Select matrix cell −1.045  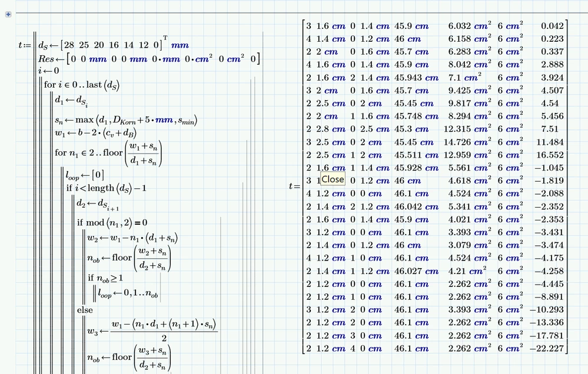click(549, 168)
